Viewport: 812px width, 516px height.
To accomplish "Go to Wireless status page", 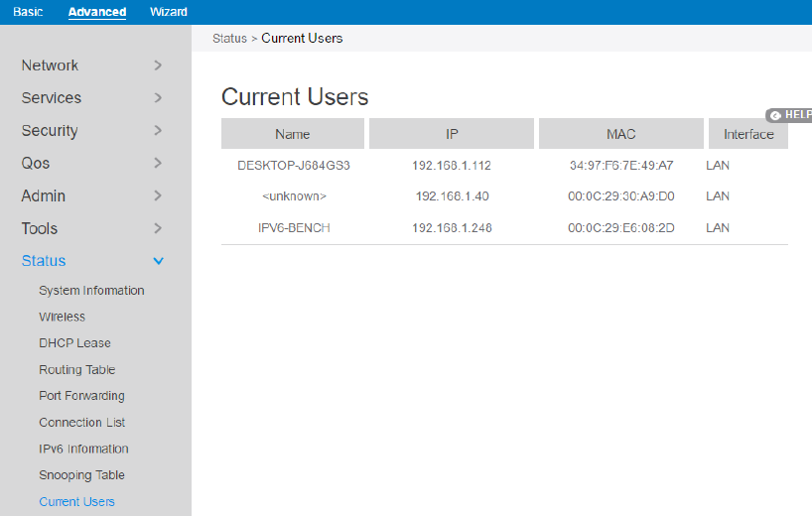I will [62, 318].
